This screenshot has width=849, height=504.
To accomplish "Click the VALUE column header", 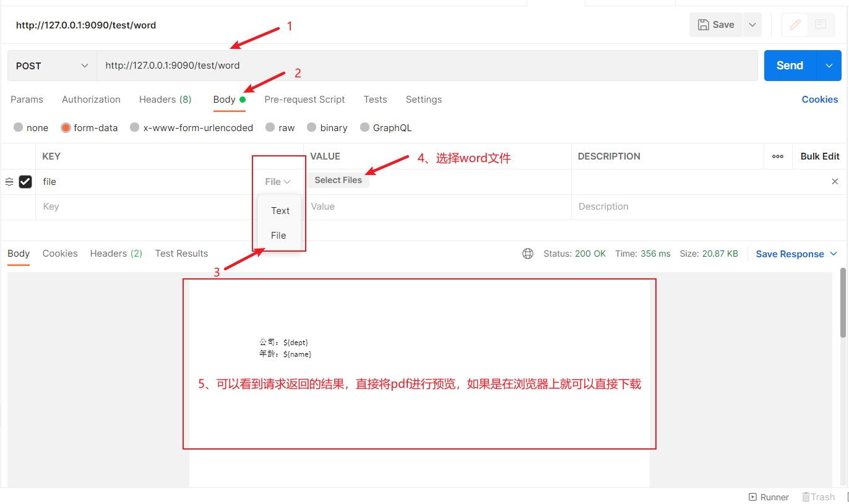I will click(x=325, y=156).
